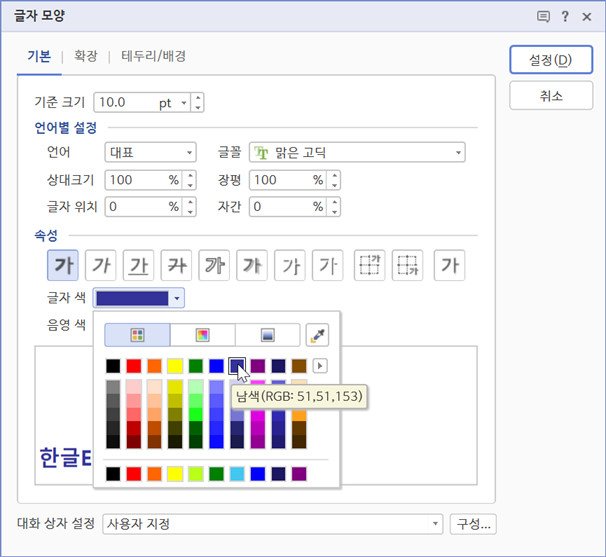This screenshot has width=606, height=557.
Task: Switch to the color spectrum palette view
Action: pyautogui.click(x=202, y=335)
